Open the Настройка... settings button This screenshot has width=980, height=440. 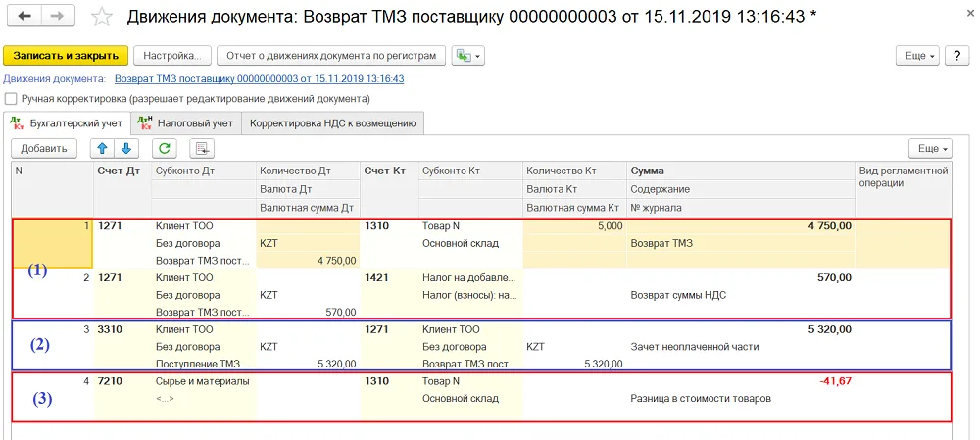[x=172, y=56]
